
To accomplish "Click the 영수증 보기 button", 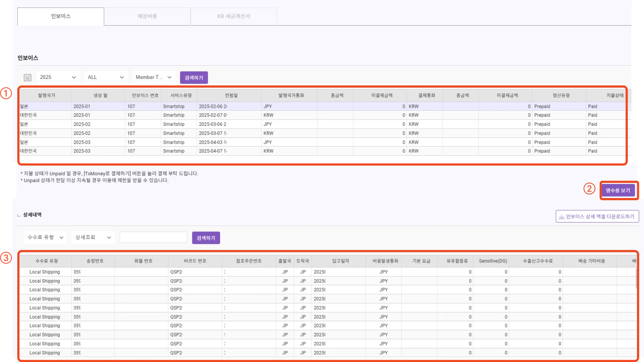I will (x=618, y=190).
